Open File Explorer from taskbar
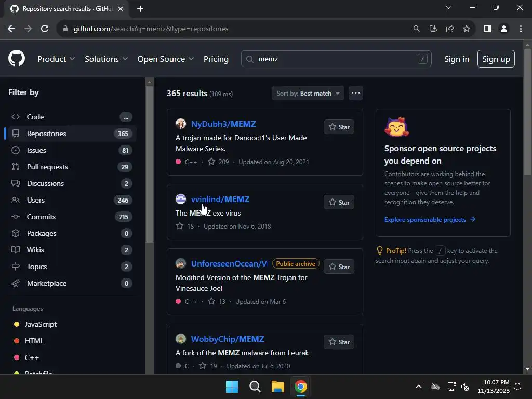 [277, 387]
